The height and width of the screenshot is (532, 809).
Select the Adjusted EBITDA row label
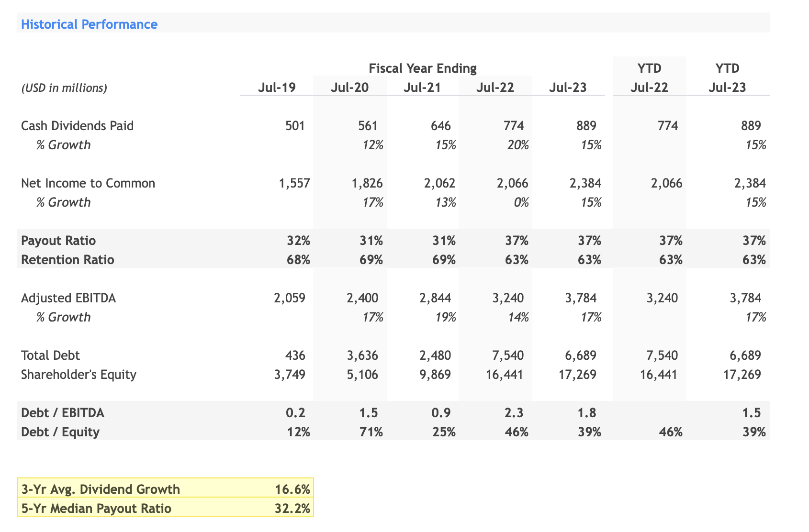[68, 298]
